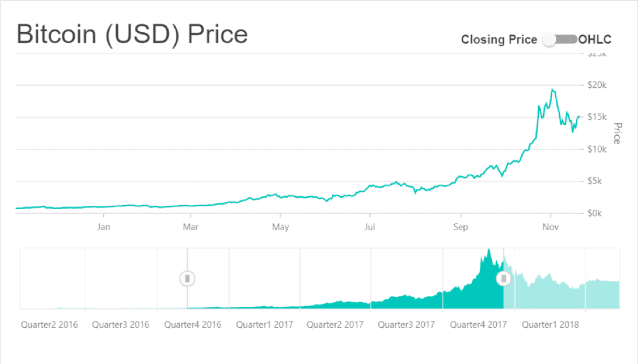Click Quarter2 2016 in the range selector
638x364 pixels.
click(49, 324)
